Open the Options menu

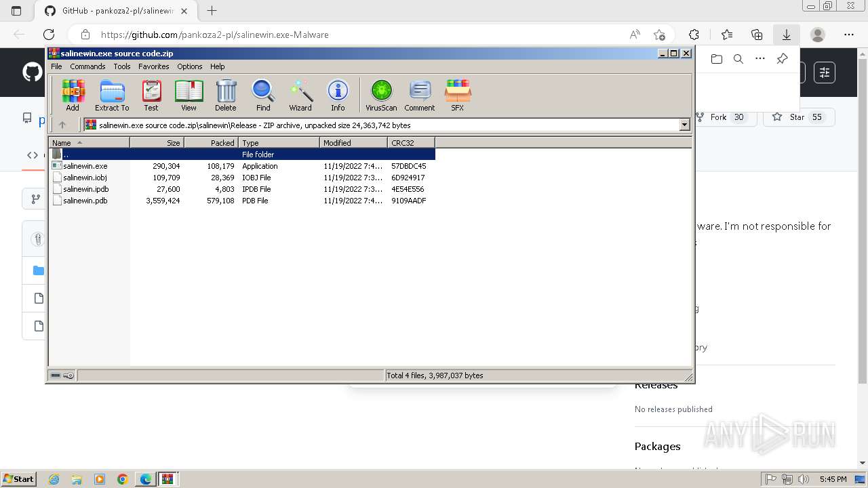click(190, 66)
